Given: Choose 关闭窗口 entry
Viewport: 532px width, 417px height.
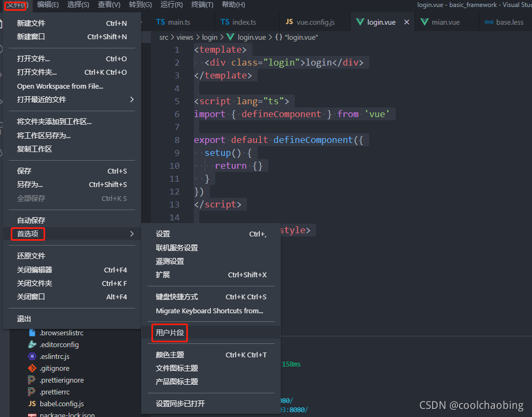Looking at the screenshot, I should pyautogui.click(x=72, y=297).
